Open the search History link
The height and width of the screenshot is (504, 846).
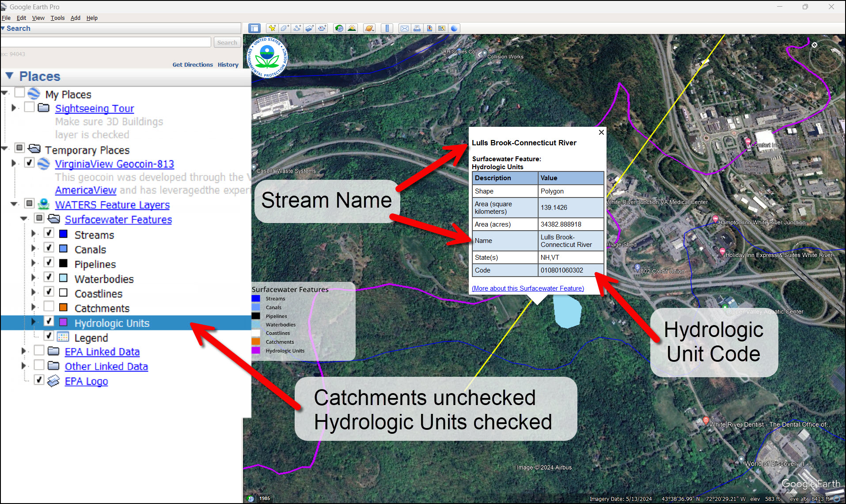(228, 64)
